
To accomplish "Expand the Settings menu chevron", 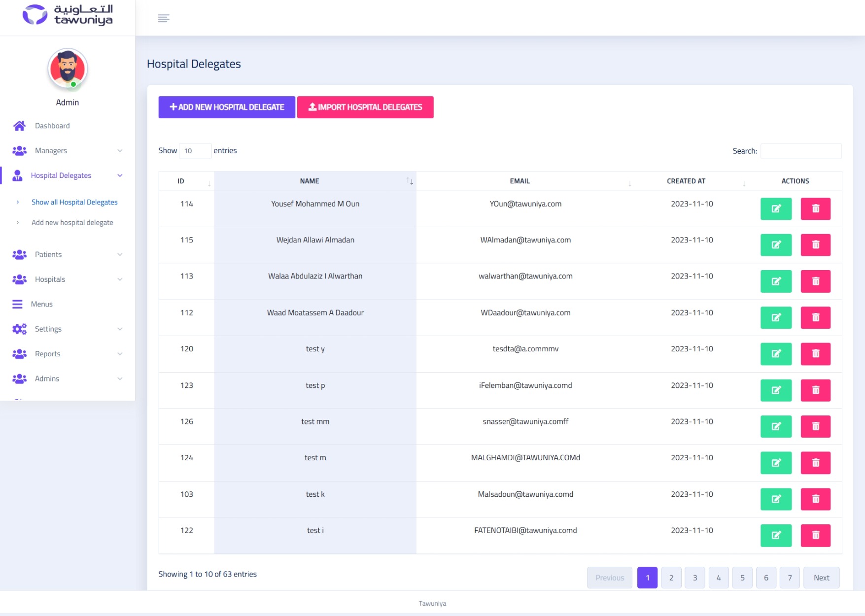I will 120,329.
